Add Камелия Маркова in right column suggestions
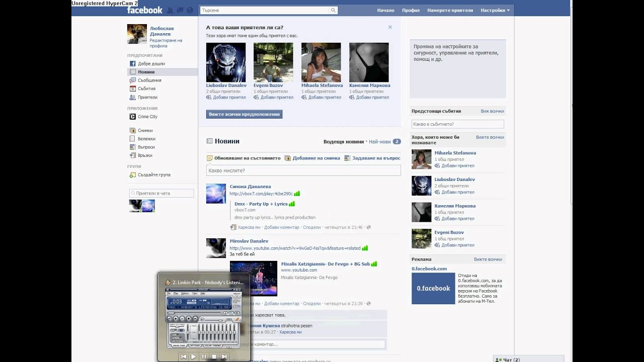 [454, 219]
